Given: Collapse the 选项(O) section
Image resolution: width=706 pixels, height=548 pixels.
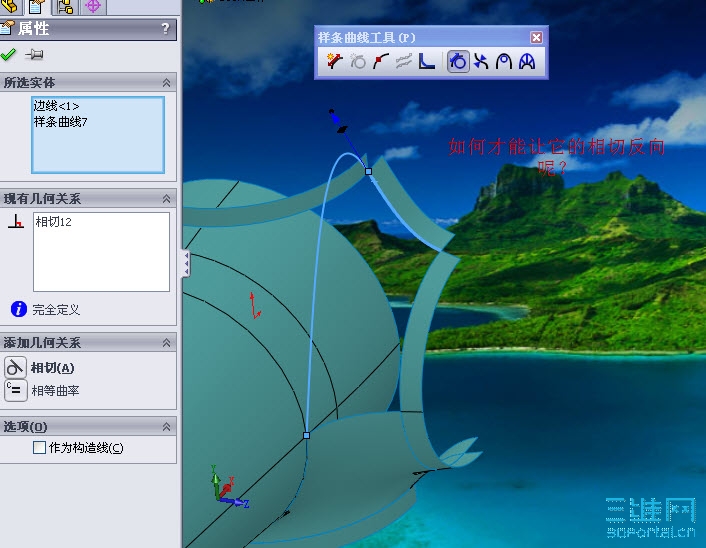Looking at the screenshot, I should (166, 426).
